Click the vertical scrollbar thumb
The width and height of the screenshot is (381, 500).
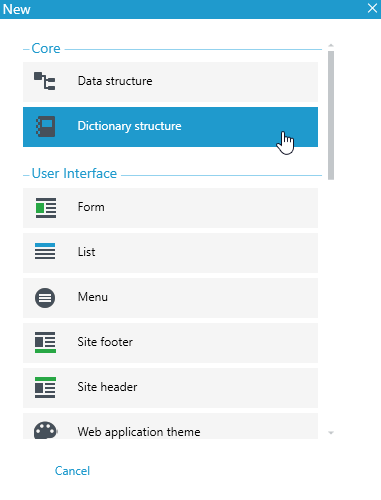[x=331, y=115]
